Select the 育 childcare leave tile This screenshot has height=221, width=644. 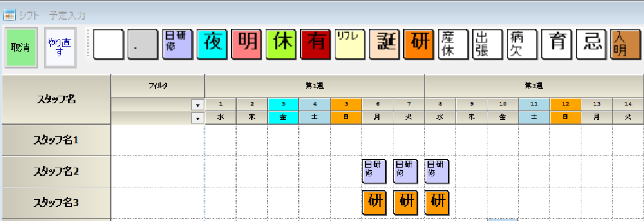pos(556,44)
